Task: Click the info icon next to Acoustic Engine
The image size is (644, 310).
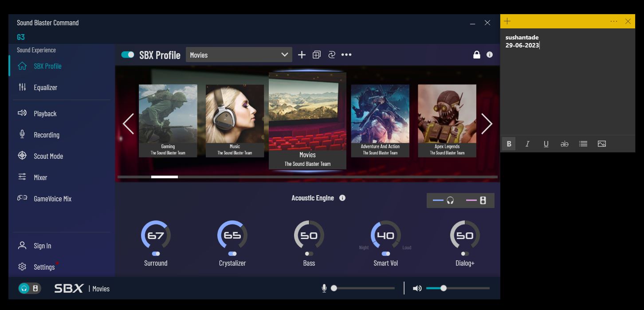Action: pos(342,198)
